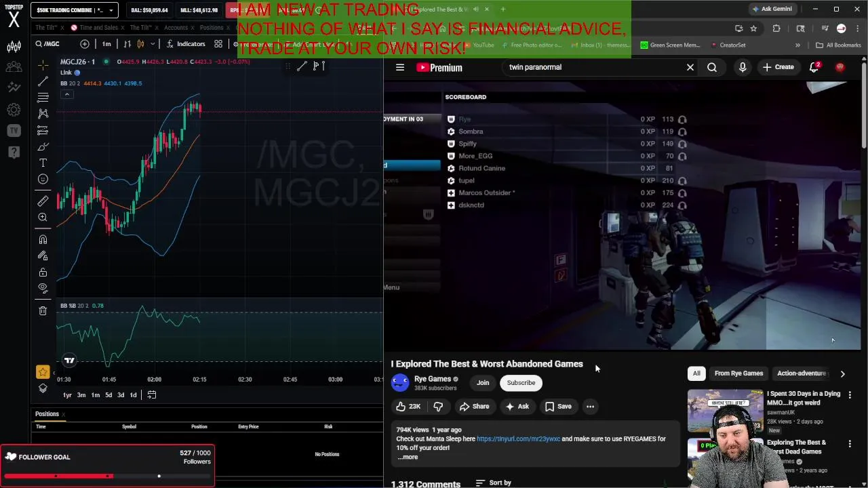Switch to Time and Sales tab
Image resolution: width=868 pixels, height=488 pixels.
coord(98,28)
